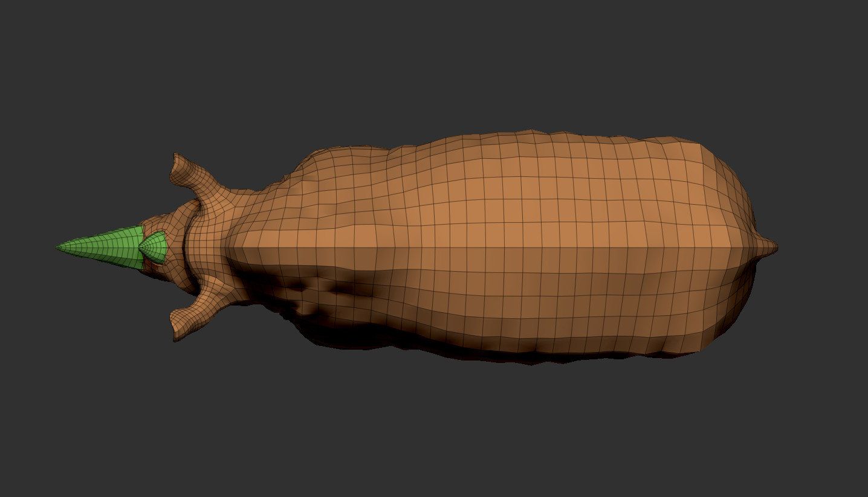Click the small green cone beside the spike
Screen dimensions: 868x497
[154, 248]
